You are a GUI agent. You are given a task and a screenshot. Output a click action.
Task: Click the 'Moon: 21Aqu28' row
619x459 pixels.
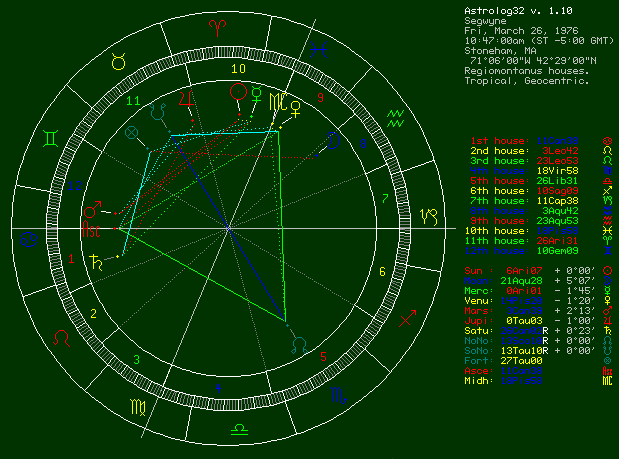[538, 281]
